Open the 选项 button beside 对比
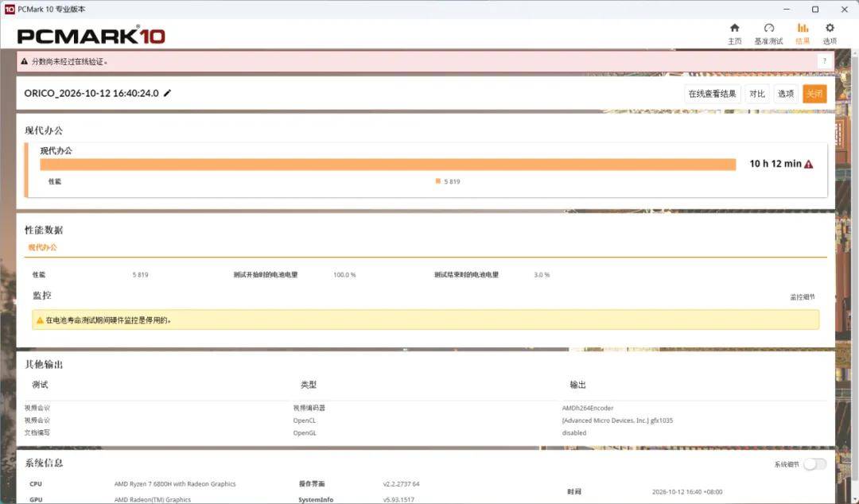Viewport: 859px width, 504px height. tap(786, 94)
